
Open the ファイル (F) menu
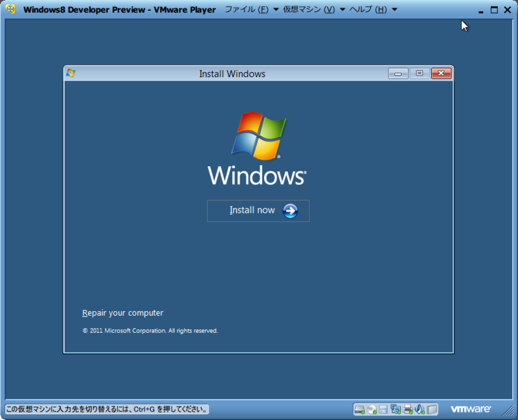coord(247,10)
